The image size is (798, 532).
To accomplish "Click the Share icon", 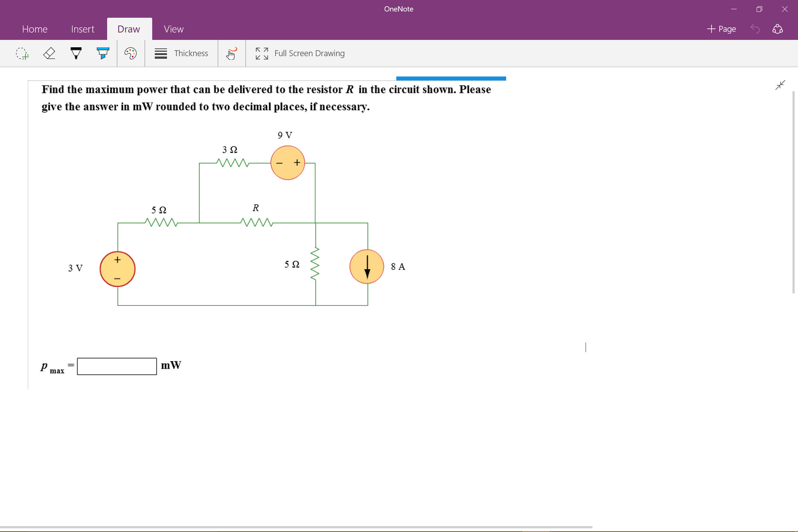I will pos(778,29).
